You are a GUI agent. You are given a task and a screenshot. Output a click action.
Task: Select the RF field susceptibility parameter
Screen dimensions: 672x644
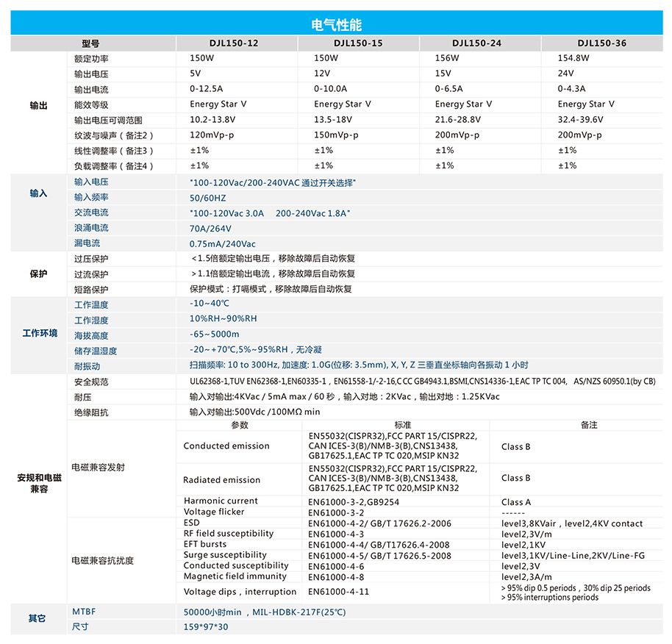tap(229, 534)
